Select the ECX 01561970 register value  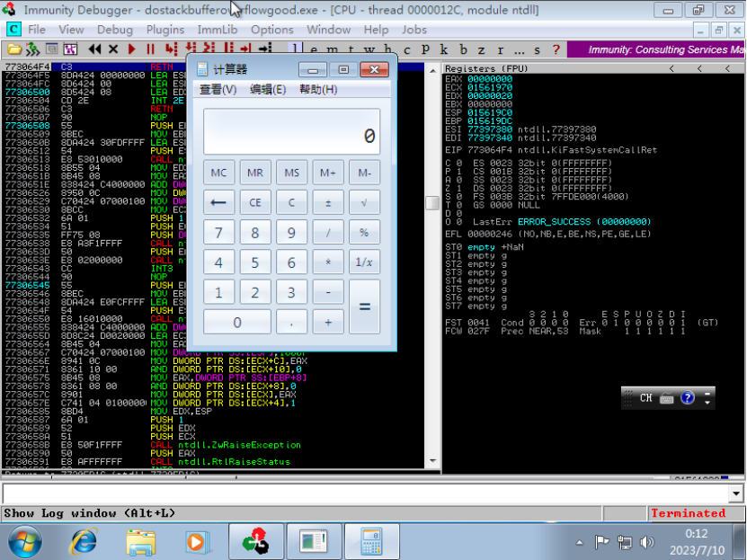(x=490, y=87)
